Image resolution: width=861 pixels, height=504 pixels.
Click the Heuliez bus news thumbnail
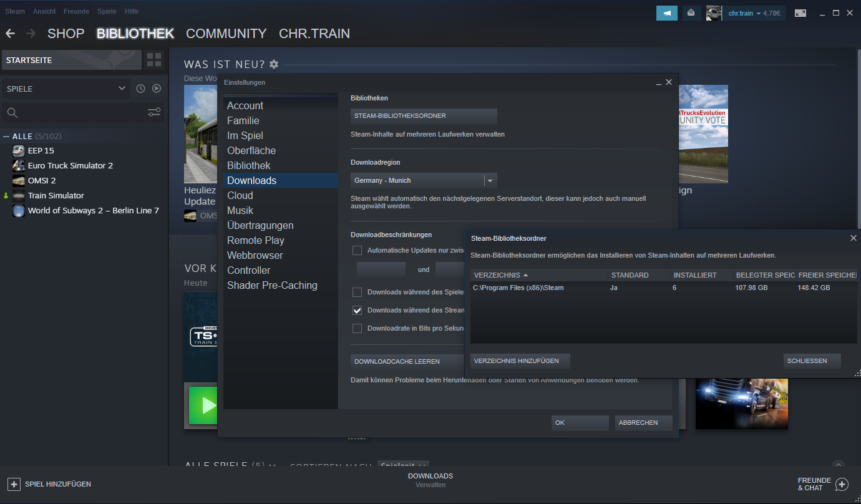[200, 133]
